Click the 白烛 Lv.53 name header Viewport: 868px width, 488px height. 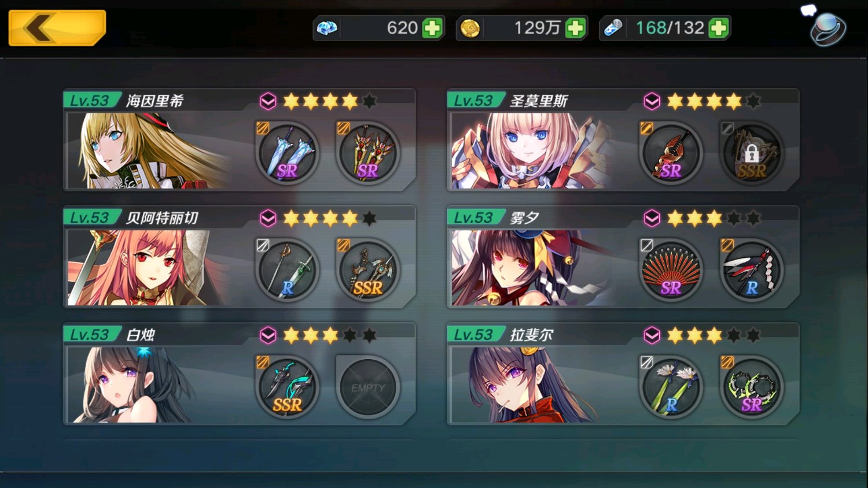[111, 334]
